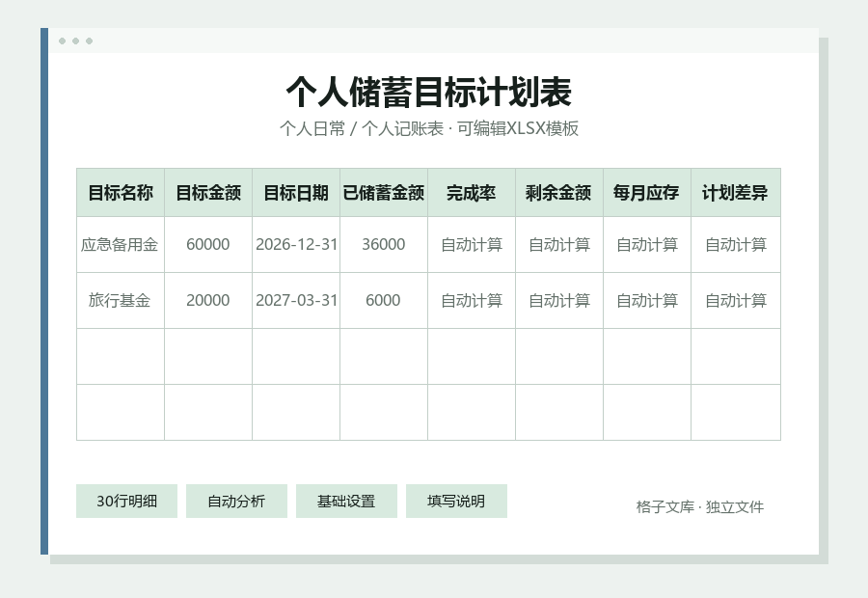Screen dimensions: 868x598
Task: Select the 计划差异 column header
Action: click(736, 193)
